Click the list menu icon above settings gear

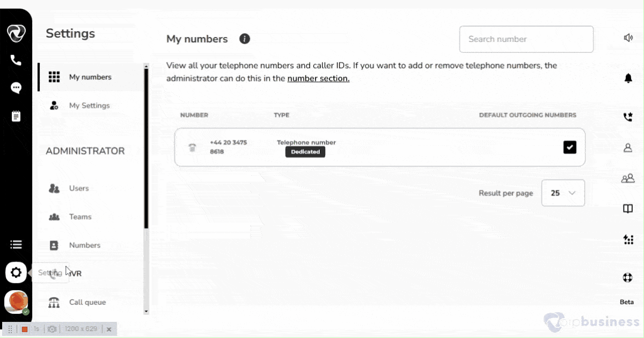tap(16, 244)
